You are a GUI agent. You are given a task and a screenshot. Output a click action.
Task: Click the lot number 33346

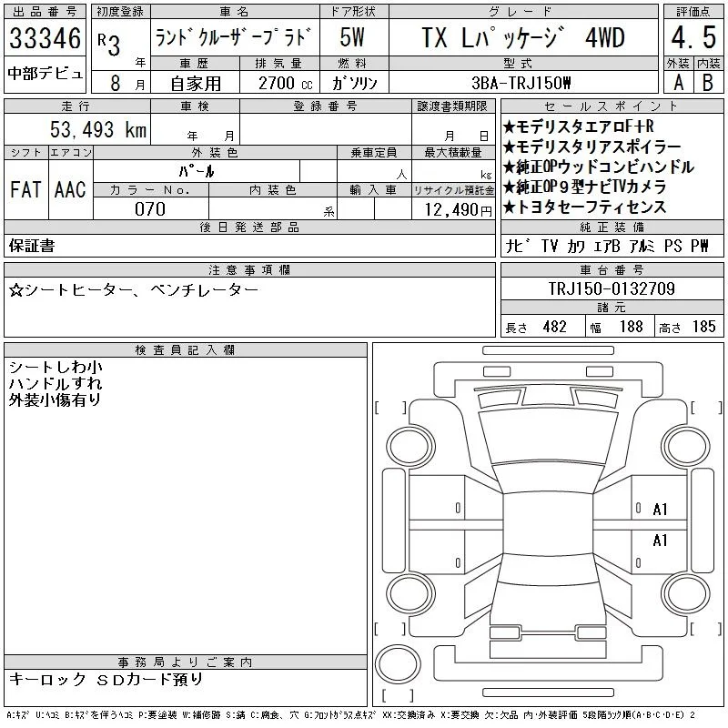tap(45, 38)
